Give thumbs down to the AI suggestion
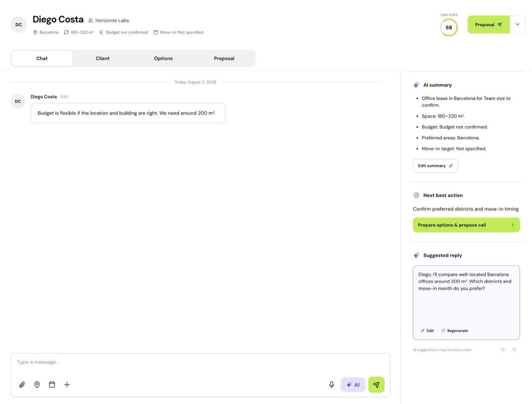532x404 pixels. coord(515,349)
